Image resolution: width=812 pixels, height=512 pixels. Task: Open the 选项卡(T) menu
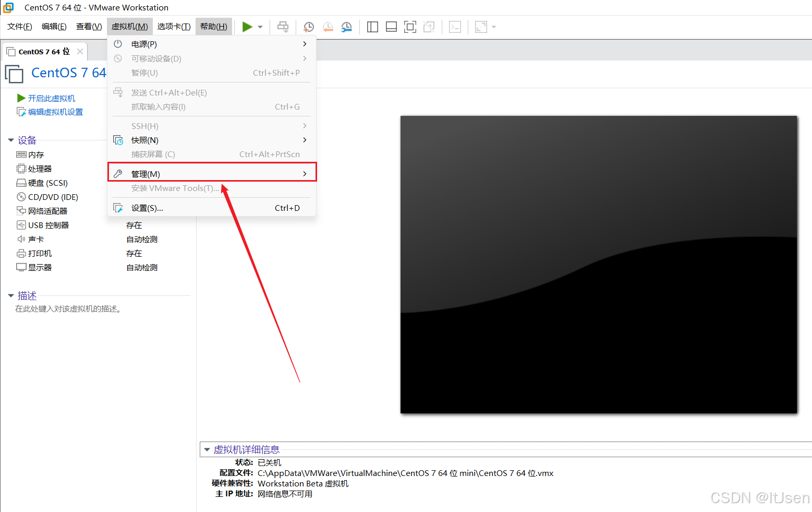tap(174, 27)
